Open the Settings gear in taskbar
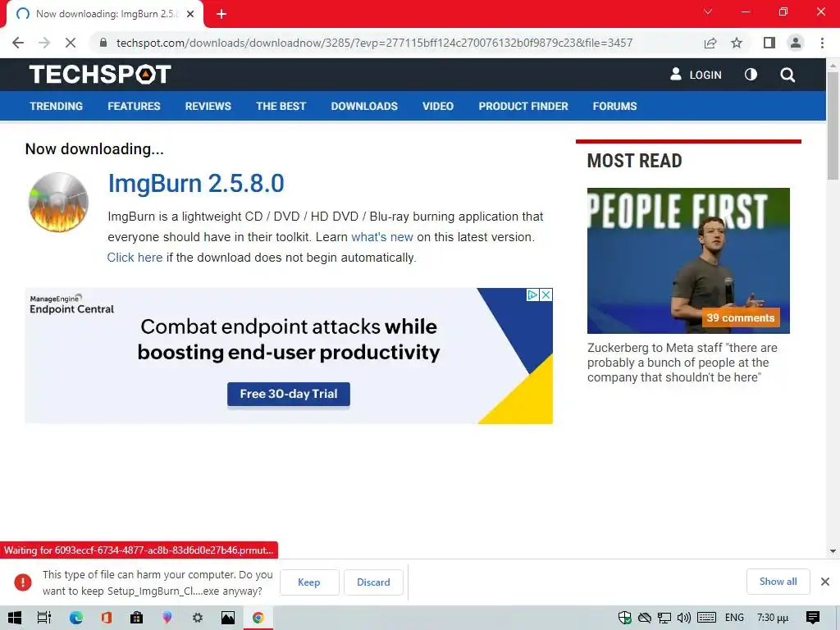The width and height of the screenshot is (840, 630). pyautogui.click(x=198, y=618)
